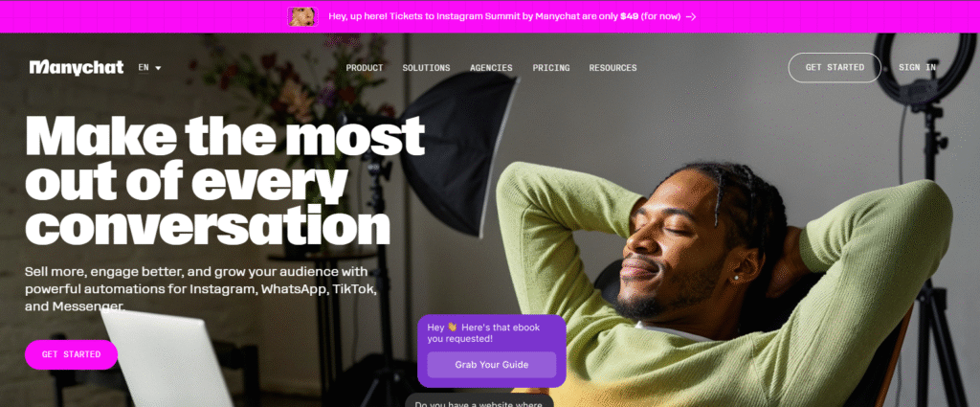Expand the EN language dropdown arrow
Image resolution: width=980 pixels, height=407 pixels.
point(158,68)
